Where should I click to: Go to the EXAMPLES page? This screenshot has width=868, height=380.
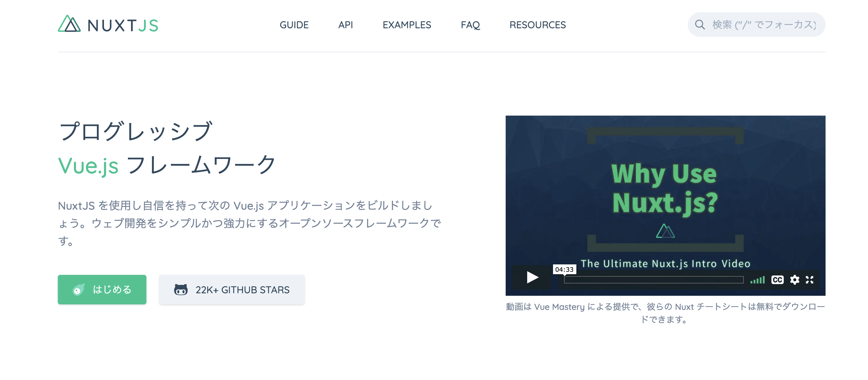point(407,25)
